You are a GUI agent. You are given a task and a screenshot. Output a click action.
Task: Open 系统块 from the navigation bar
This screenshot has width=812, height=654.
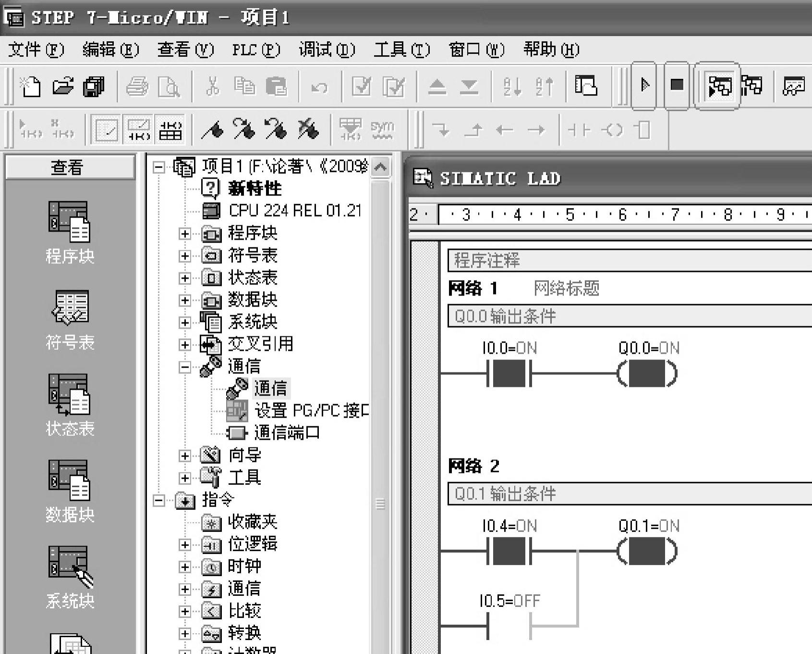[x=70, y=578]
